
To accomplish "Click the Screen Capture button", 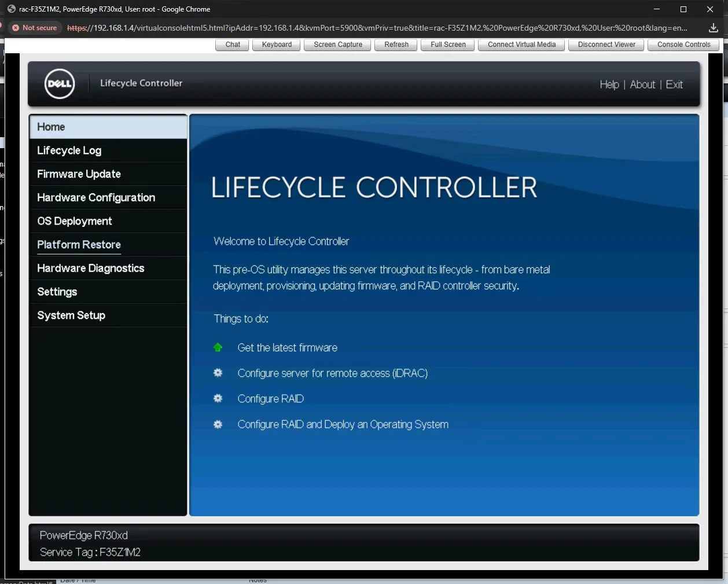I will (338, 45).
